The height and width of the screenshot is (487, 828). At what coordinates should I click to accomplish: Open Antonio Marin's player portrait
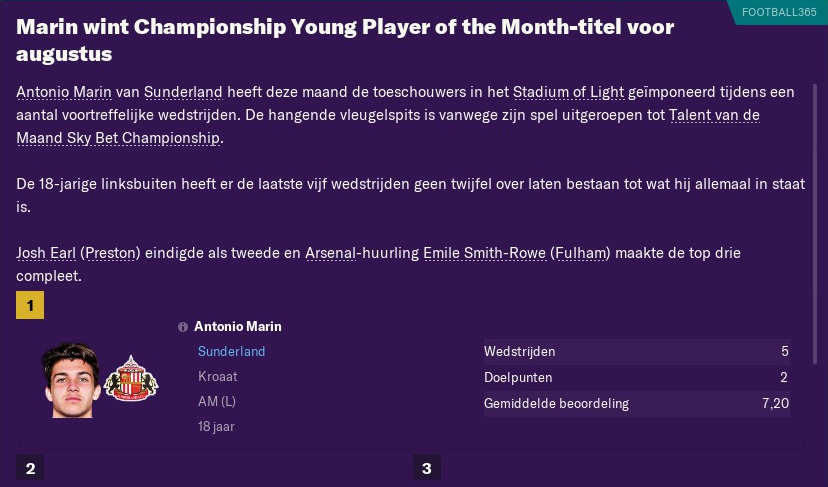[68, 380]
